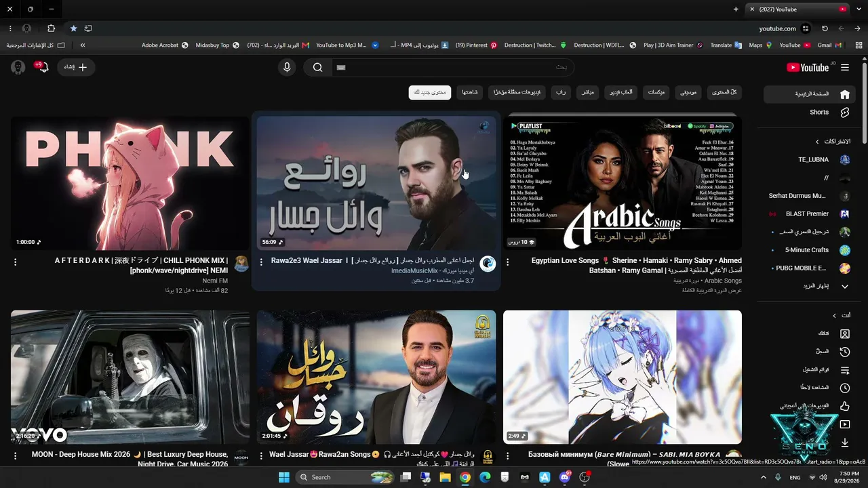Open the YouTube account avatar menu
The height and width of the screenshot is (488, 868).
point(18,67)
